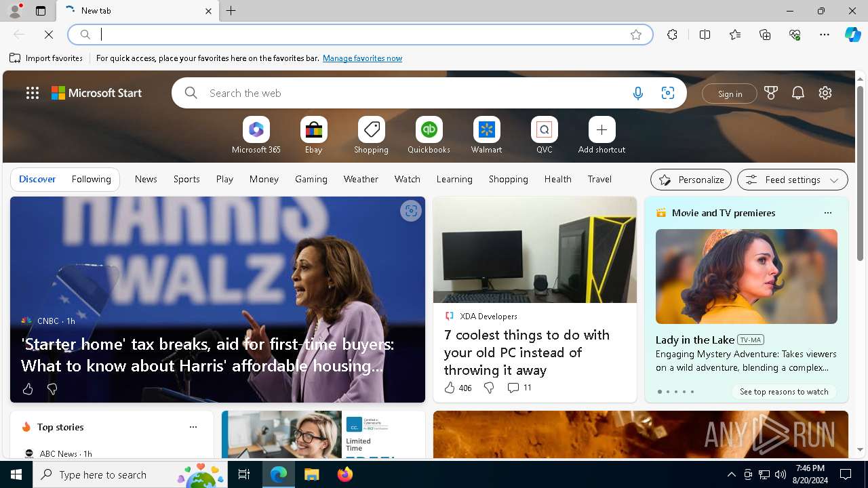Open the Sports category

click(186, 180)
